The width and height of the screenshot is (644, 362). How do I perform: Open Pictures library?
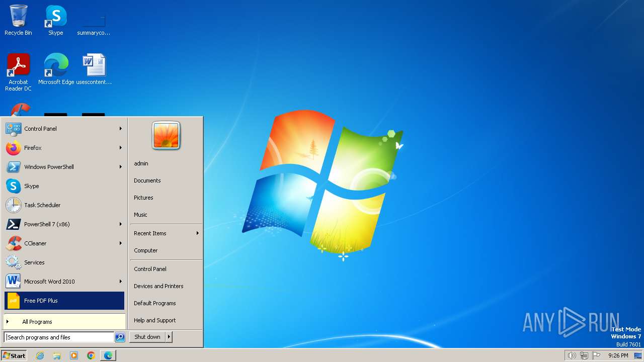point(166,198)
